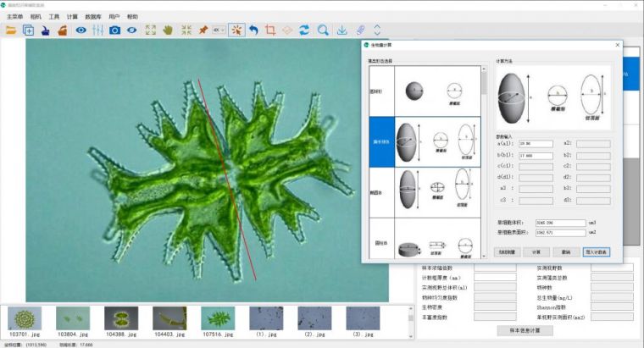This screenshot has width=644, height=348.
Task: Toggle the eye preview icon after camera
Action: click(132, 30)
